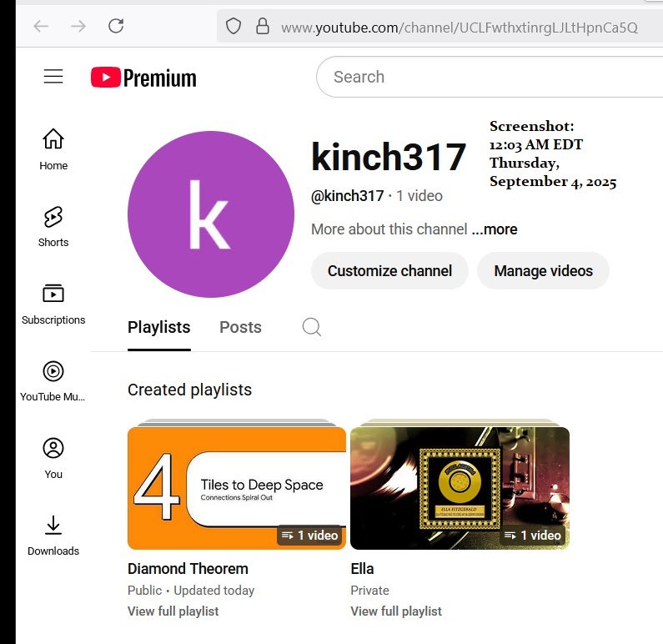The image size is (663, 644).
Task: Click the channel search magnifier icon
Action: pyautogui.click(x=312, y=327)
